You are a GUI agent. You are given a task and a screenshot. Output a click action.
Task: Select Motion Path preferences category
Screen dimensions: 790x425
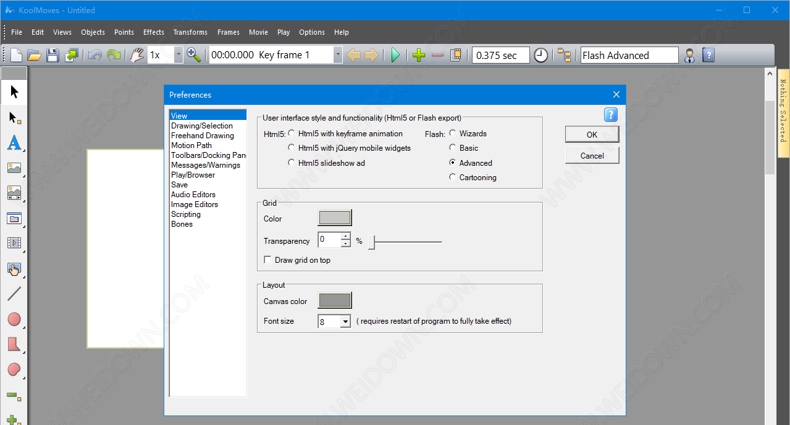tap(191, 145)
